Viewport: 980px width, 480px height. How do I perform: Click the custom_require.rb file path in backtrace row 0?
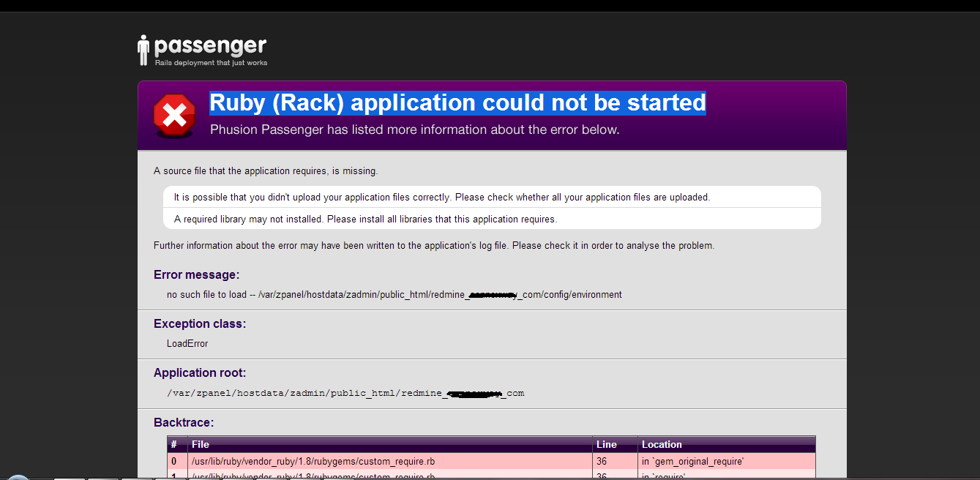tap(313, 462)
